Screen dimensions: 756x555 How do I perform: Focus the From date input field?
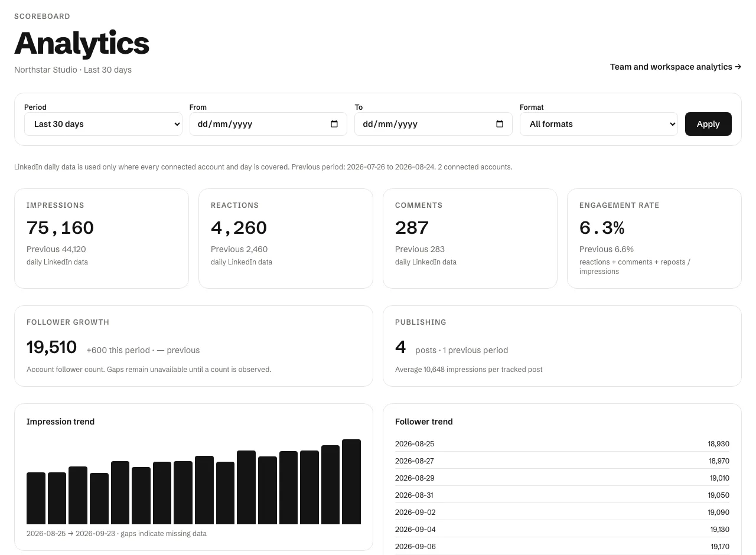pyautogui.click(x=268, y=124)
